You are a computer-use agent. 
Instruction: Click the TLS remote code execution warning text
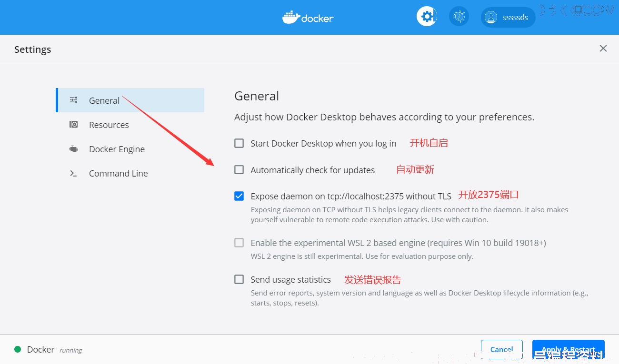(x=409, y=215)
